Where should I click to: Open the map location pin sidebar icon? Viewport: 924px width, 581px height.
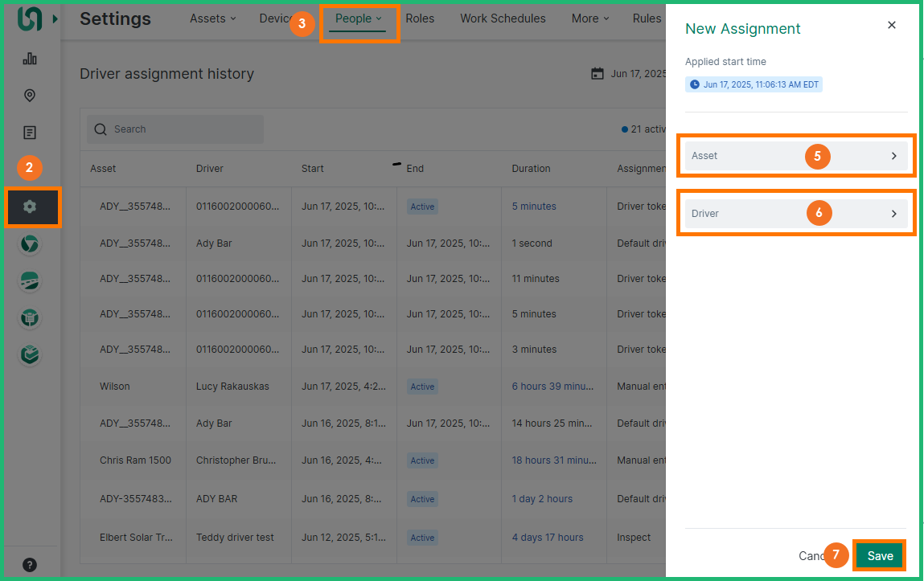(x=30, y=96)
